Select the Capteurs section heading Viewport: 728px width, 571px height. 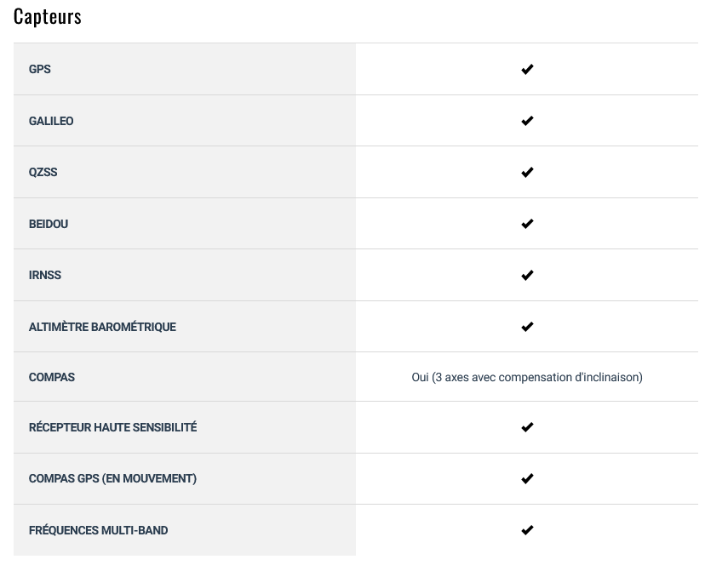click(48, 17)
